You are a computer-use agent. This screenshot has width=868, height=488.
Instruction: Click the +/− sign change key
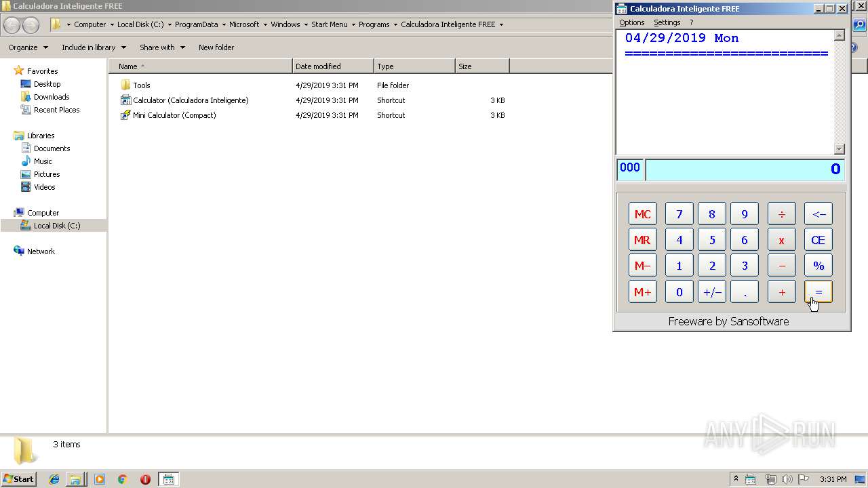[711, 292]
